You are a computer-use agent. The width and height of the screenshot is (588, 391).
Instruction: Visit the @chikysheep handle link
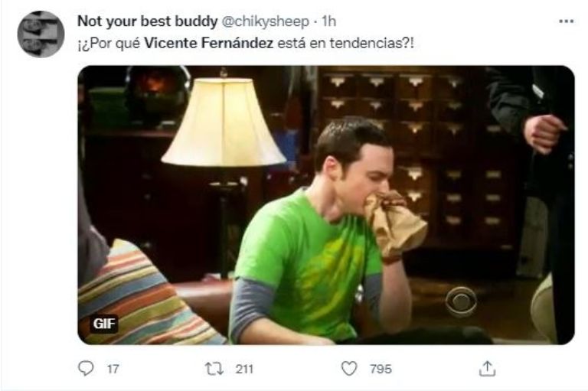(x=266, y=21)
